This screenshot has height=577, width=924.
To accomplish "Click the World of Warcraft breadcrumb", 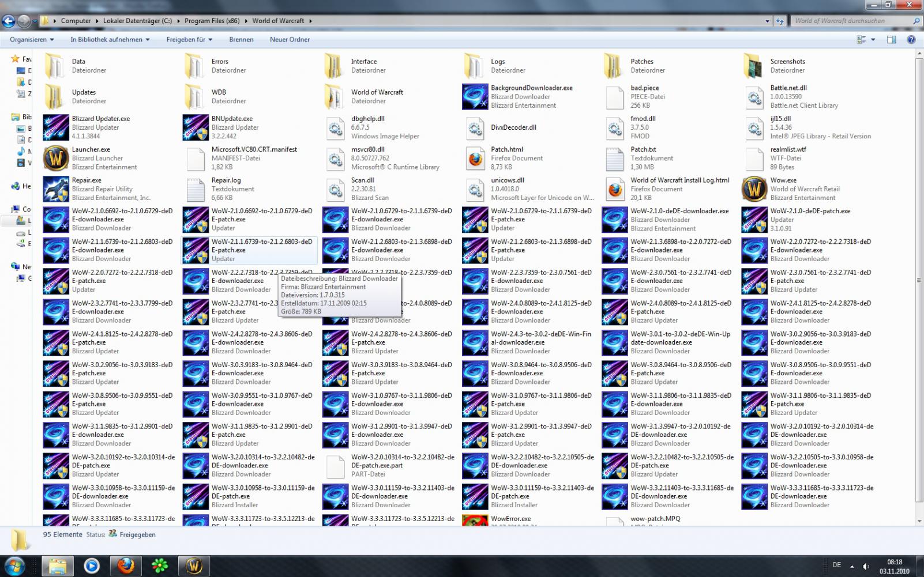I will tap(278, 21).
